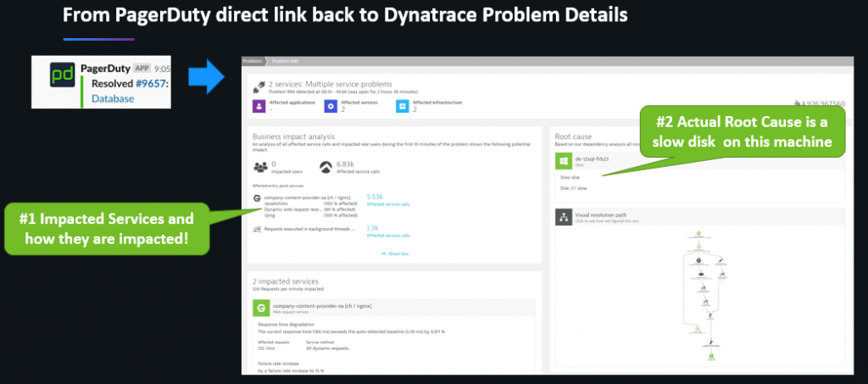Click the plug icon beside Multiple service problems
Image resolution: width=868 pixels, height=384 pixels.
(x=259, y=86)
